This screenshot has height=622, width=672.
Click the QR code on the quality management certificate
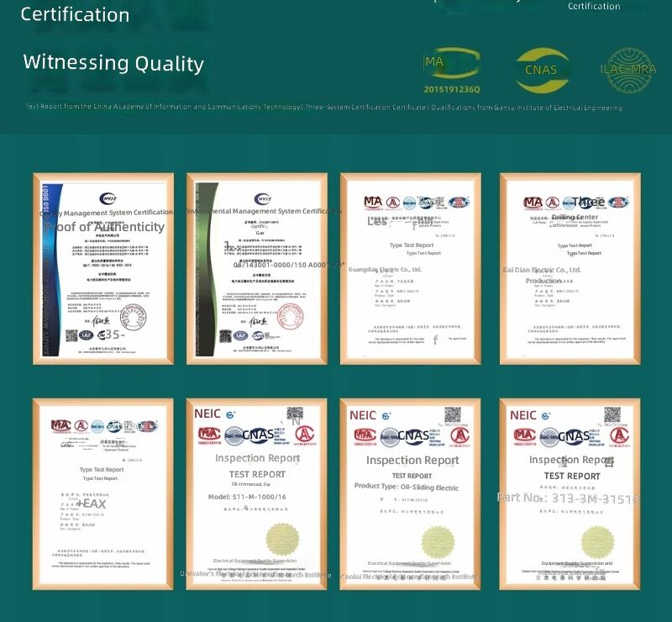[71, 335]
